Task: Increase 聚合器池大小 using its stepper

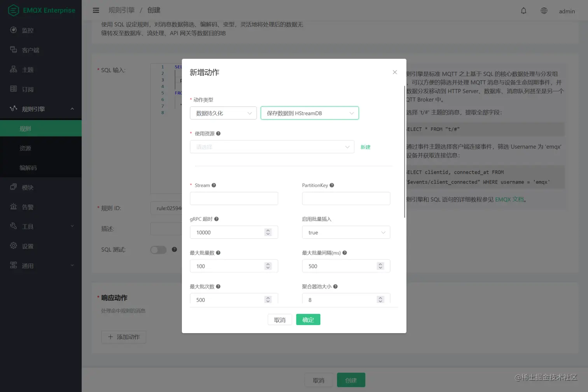Action: point(380,297)
